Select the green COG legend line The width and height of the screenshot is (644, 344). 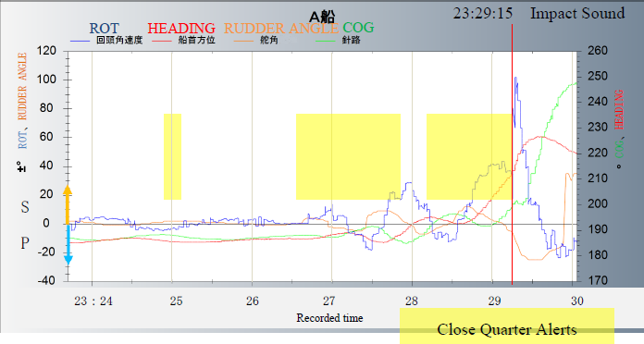(x=325, y=41)
